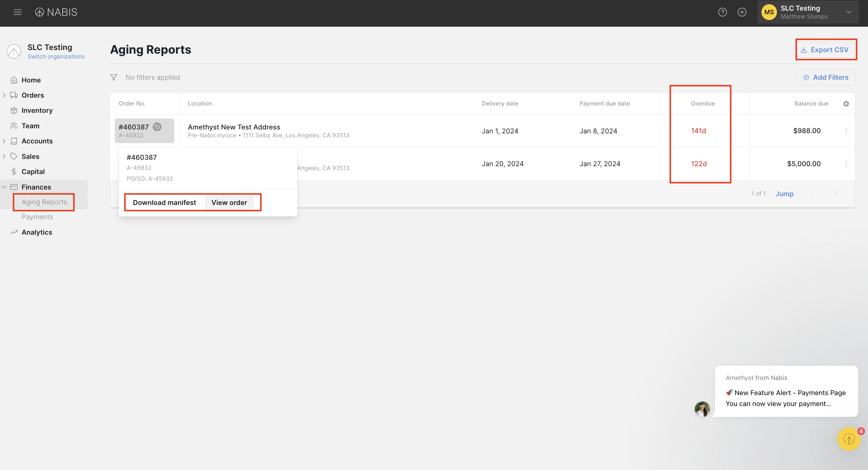This screenshot has width=868, height=470.
Task: Open three-dot menu for $5,000.00 row
Action: pyautogui.click(x=846, y=164)
